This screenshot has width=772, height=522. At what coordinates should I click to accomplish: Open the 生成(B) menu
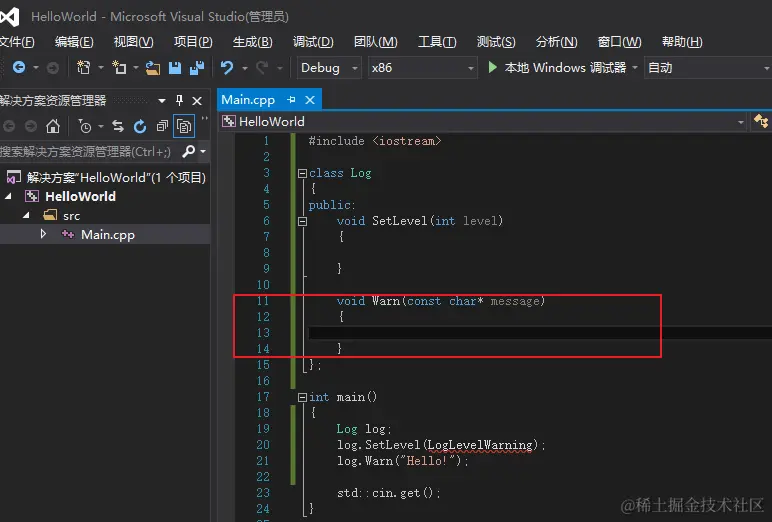click(253, 42)
